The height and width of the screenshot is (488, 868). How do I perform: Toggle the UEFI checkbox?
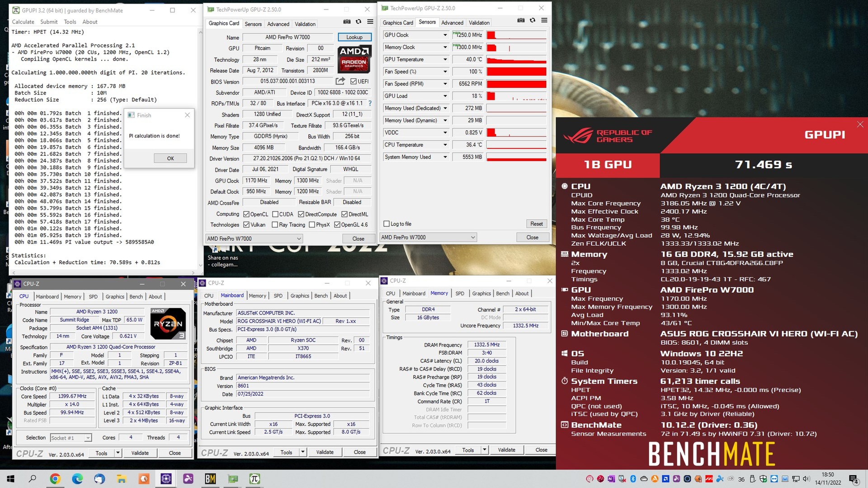(x=354, y=81)
